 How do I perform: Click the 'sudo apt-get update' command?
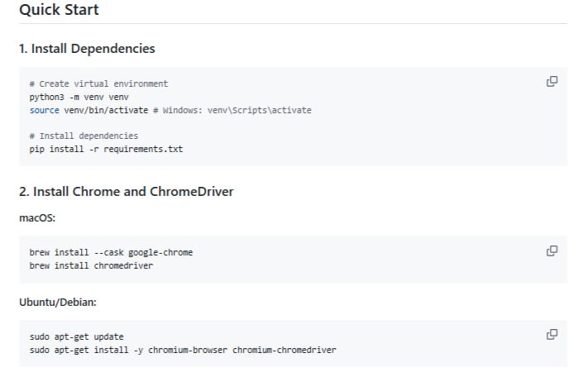(76, 336)
